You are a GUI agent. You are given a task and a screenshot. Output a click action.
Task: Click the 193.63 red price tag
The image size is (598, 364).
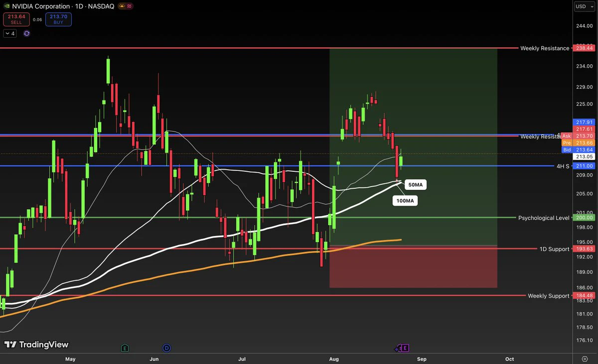click(x=584, y=249)
